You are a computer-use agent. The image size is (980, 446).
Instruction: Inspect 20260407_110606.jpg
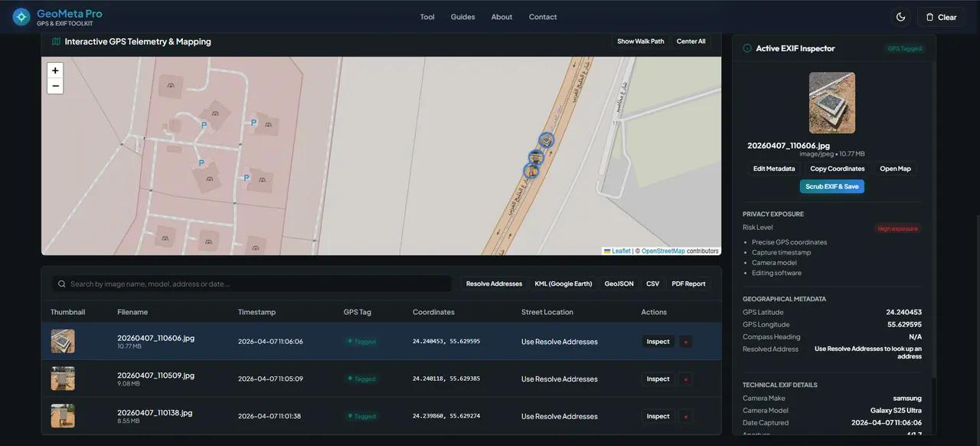(658, 342)
